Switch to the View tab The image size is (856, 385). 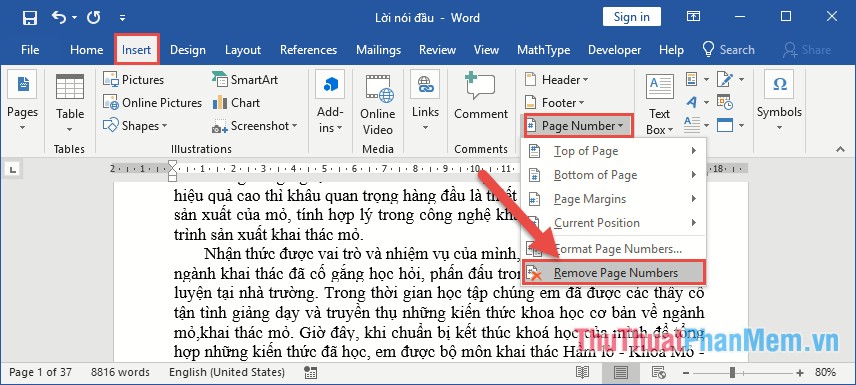[x=486, y=50]
